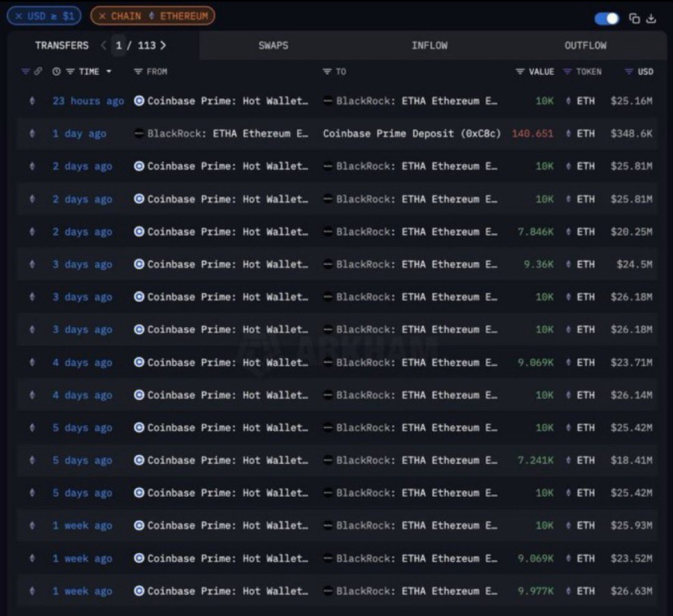Click Ethereum chain icon in $26.63M row

tap(32, 591)
